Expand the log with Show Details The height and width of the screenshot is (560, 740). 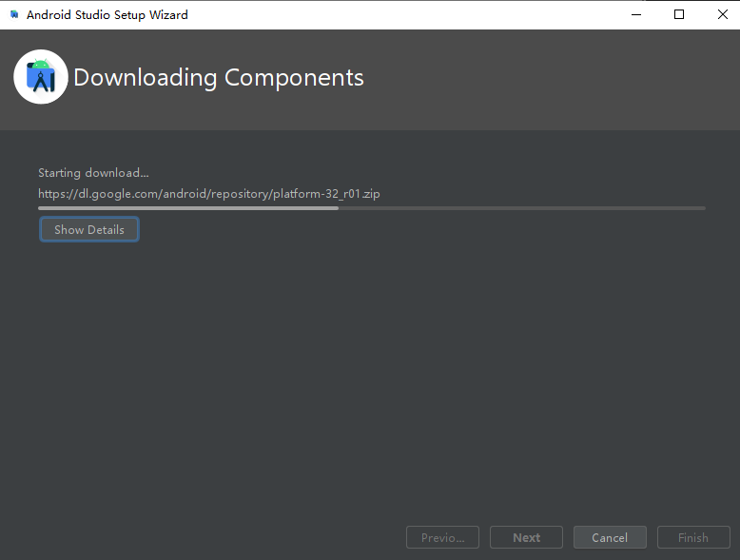tap(89, 230)
